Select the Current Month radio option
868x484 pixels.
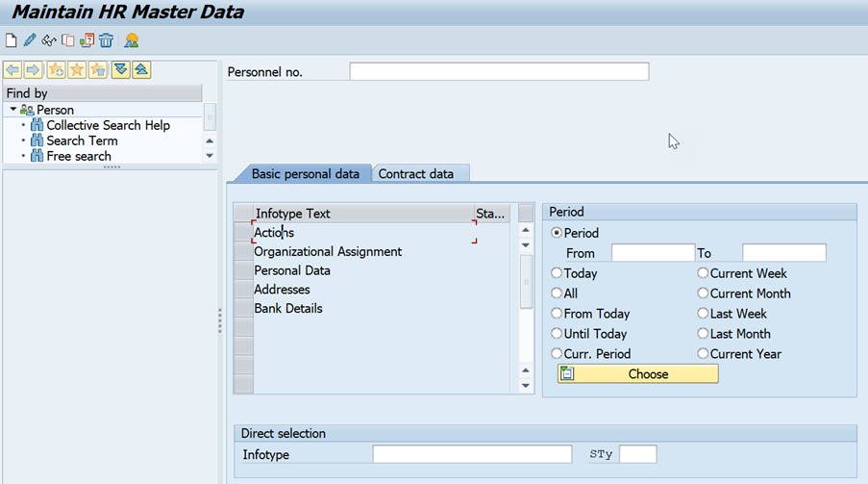(703, 293)
